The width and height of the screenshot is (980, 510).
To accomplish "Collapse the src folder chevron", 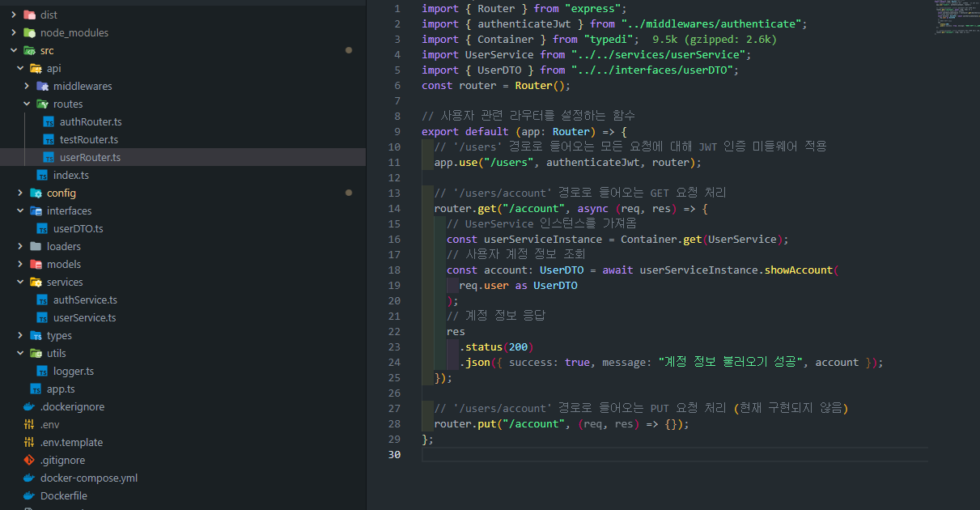I will point(14,50).
